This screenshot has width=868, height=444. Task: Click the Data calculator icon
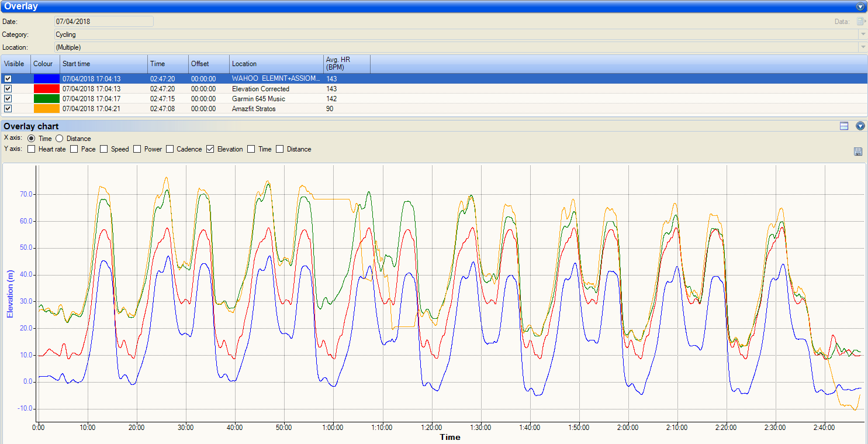point(860,22)
